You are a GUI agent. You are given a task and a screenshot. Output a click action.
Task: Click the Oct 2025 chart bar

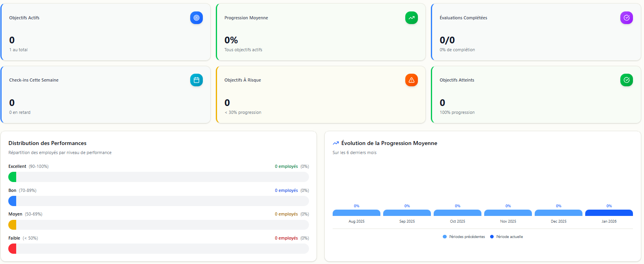(457, 213)
